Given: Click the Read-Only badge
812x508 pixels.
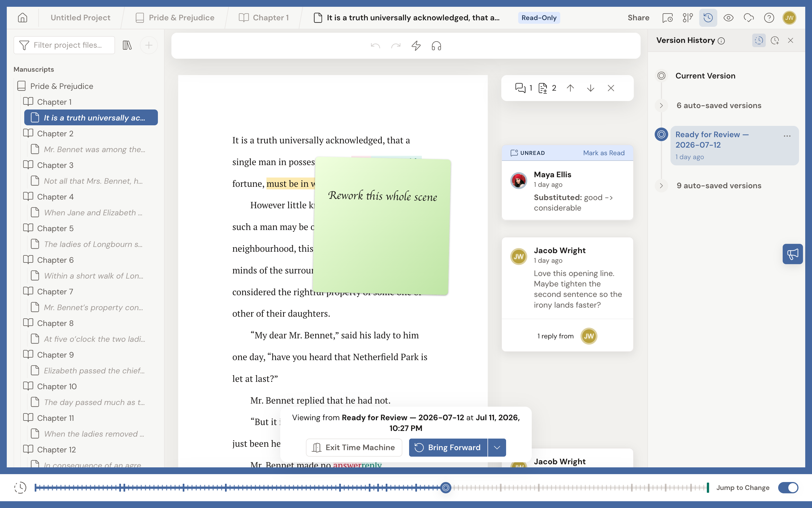Looking at the screenshot, I should click(x=539, y=17).
